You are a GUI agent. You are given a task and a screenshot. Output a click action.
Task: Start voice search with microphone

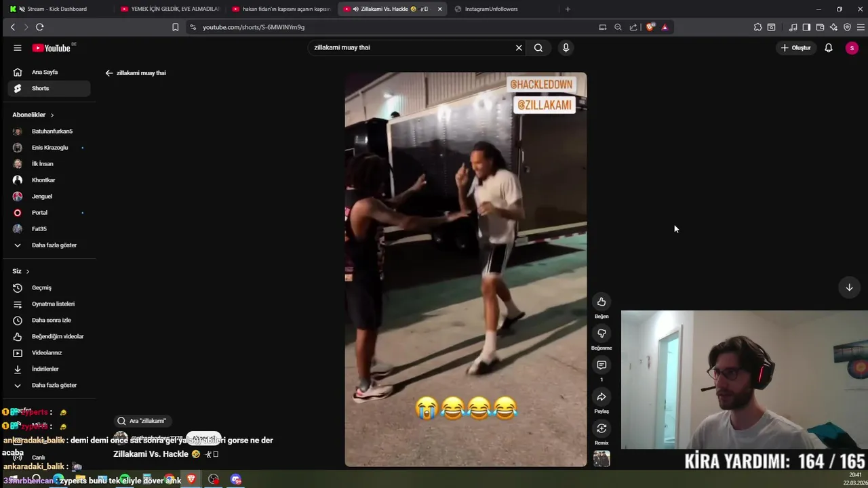pyautogui.click(x=566, y=47)
